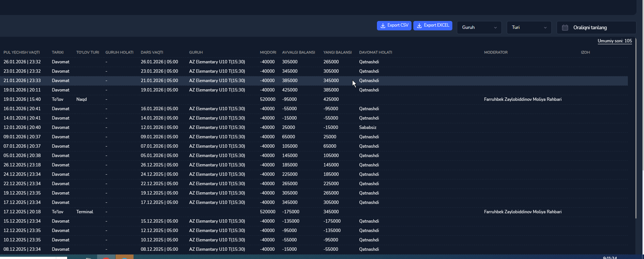Click the Export CSV button
Viewport: 644px width, 259px height.
[394, 25]
